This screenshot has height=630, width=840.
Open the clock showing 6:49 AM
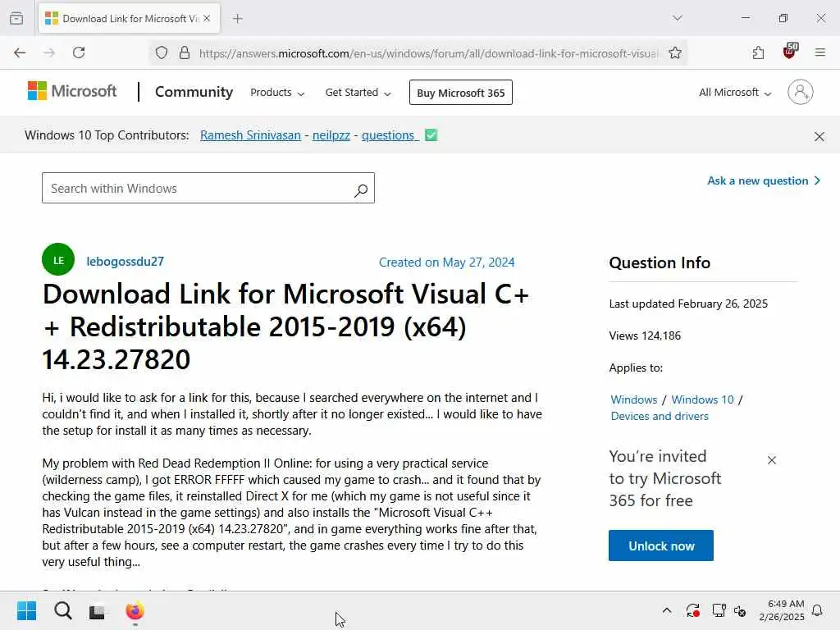pos(782,610)
